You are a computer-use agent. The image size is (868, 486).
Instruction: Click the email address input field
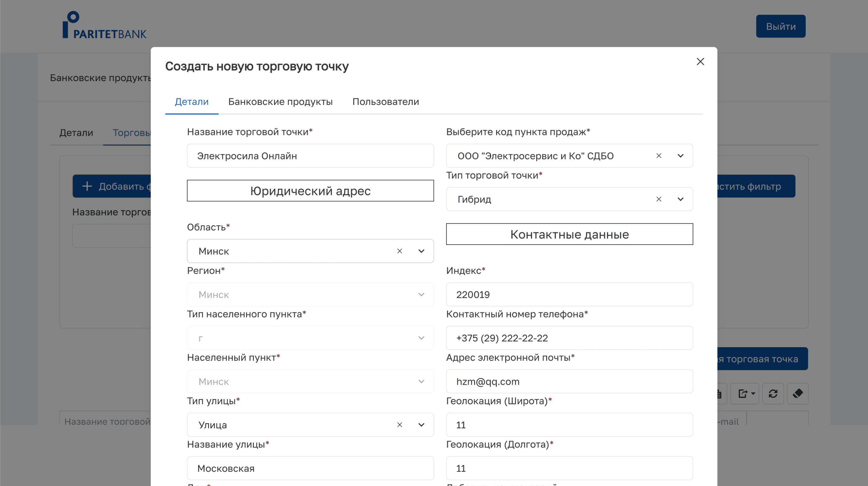point(569,381)
